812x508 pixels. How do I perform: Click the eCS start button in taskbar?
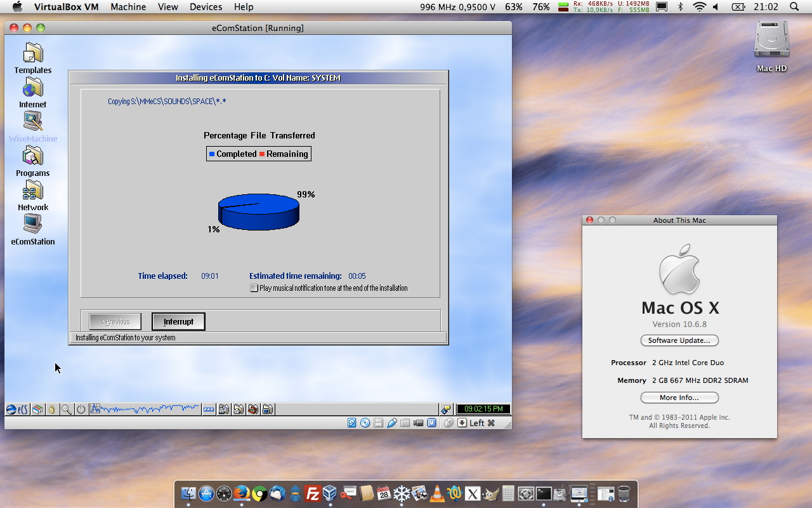(17, 410)
